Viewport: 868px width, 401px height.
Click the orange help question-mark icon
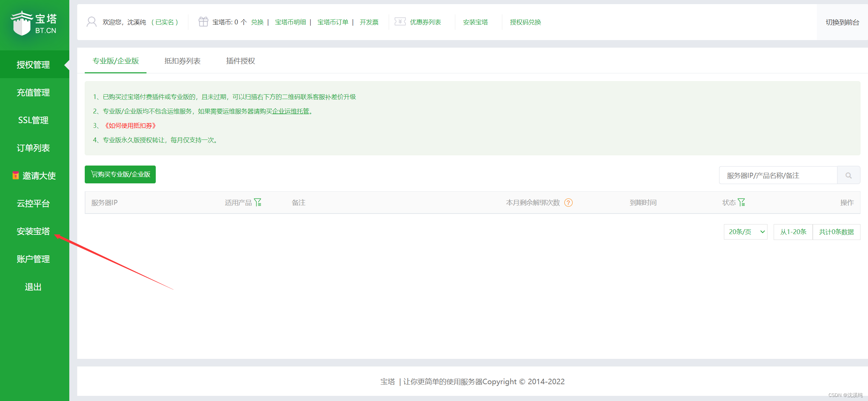(568, 203)
